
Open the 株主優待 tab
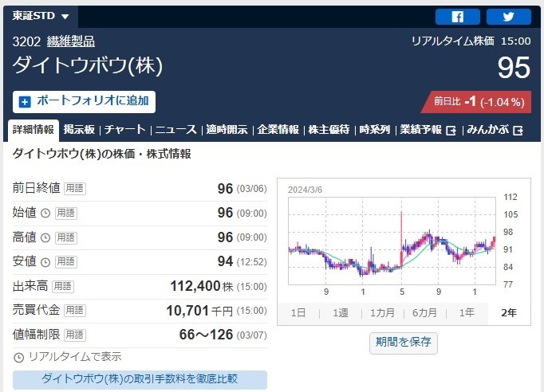tap(329, 130)
